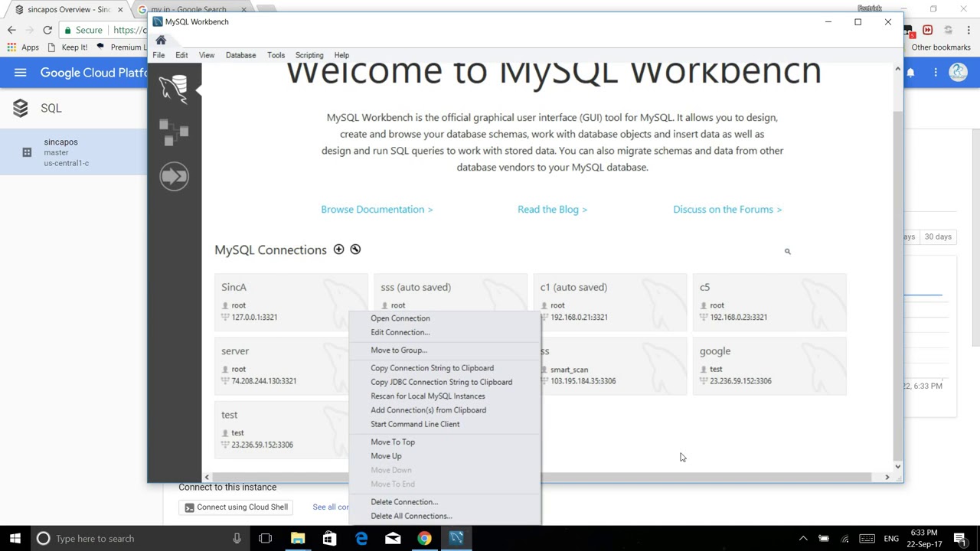Click Workbench vertical scrollbar down arrow
This screenshot has width=980, height=551.
click(897, 466)
